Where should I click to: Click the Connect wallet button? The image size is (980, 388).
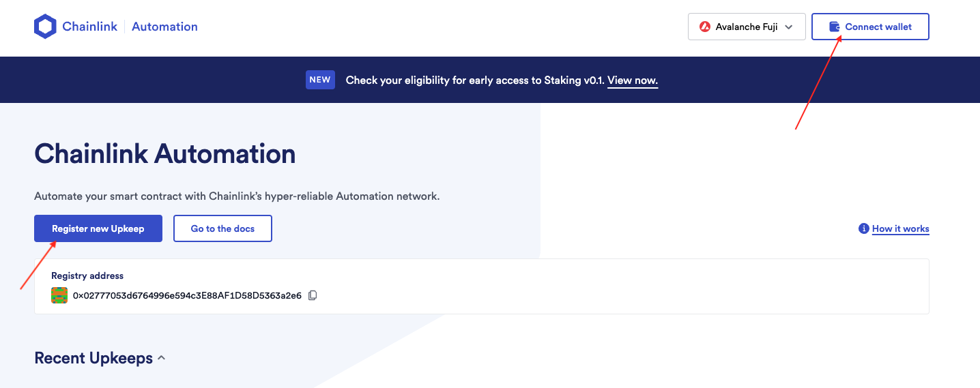click(870, 27)
